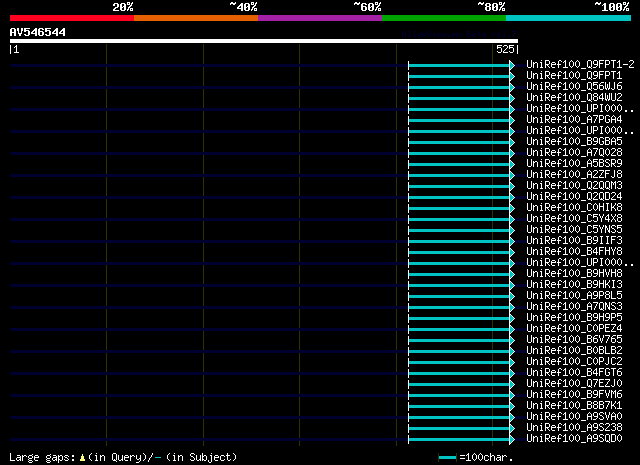Open hit UniRef100_B9H9P5
The height and width of the screenshot is (465, 640).
[x=574, y=318]
